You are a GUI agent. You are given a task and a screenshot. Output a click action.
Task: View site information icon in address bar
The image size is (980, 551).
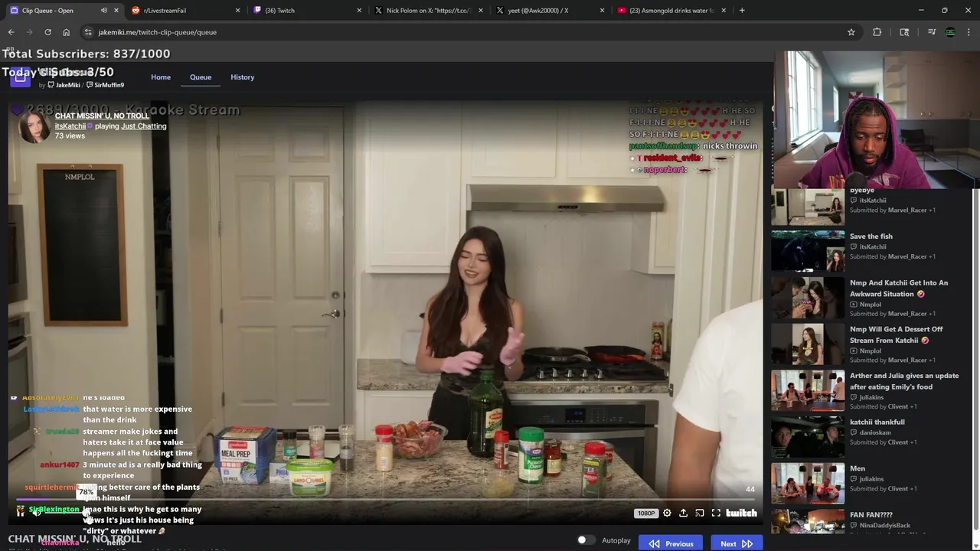(x=88, y=32)
